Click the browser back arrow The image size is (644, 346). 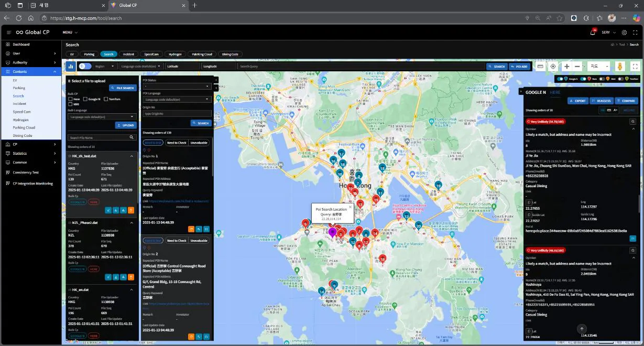pos(7,18)
